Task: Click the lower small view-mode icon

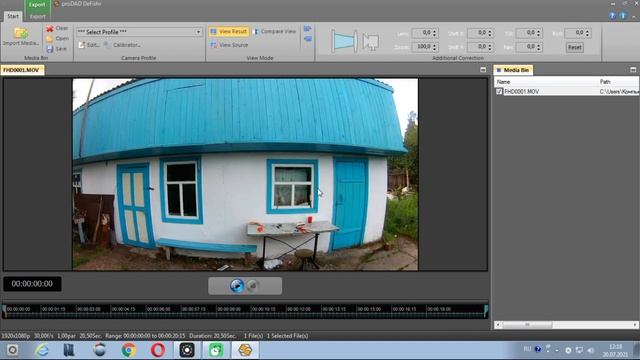Action: tap(307, 39)
